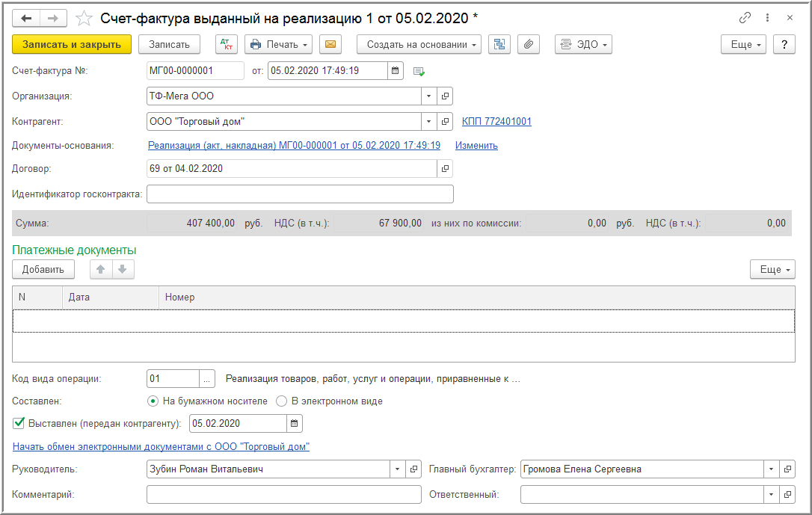Click the Комментарий input field
812x515 pixels.
click(284, 494)
